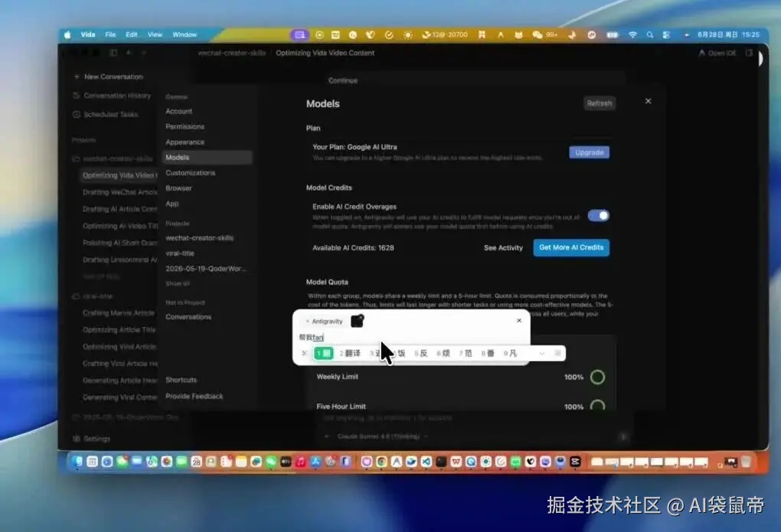
Task: Open Browser settings section
Action: [x=178, y=188]
